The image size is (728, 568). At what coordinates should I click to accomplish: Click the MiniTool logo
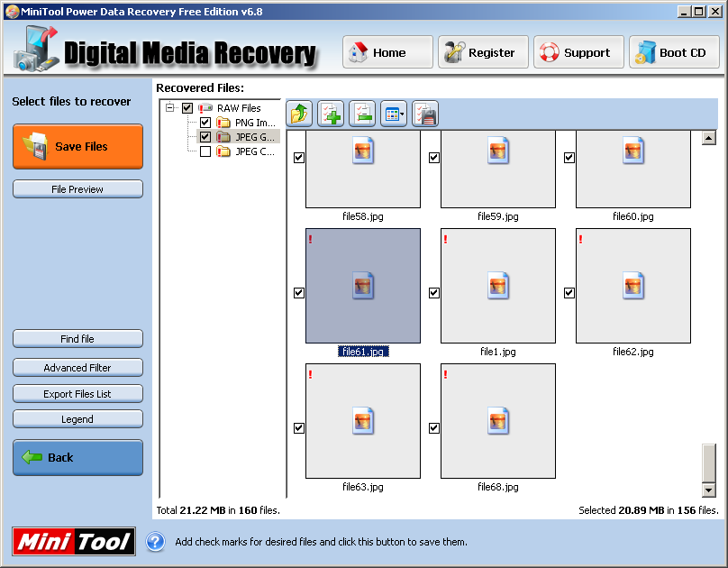[74, 542]
